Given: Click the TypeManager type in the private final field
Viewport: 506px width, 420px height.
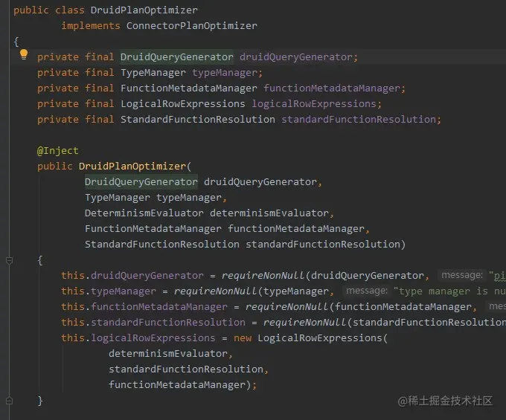Looking at the screenshot, I should click(153, 73).
